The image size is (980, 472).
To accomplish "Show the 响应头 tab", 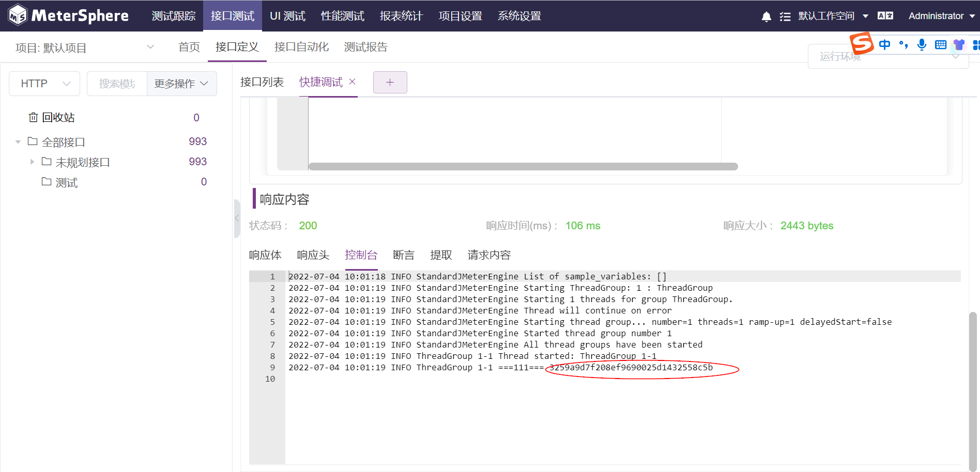I will (x=313, y=255).
